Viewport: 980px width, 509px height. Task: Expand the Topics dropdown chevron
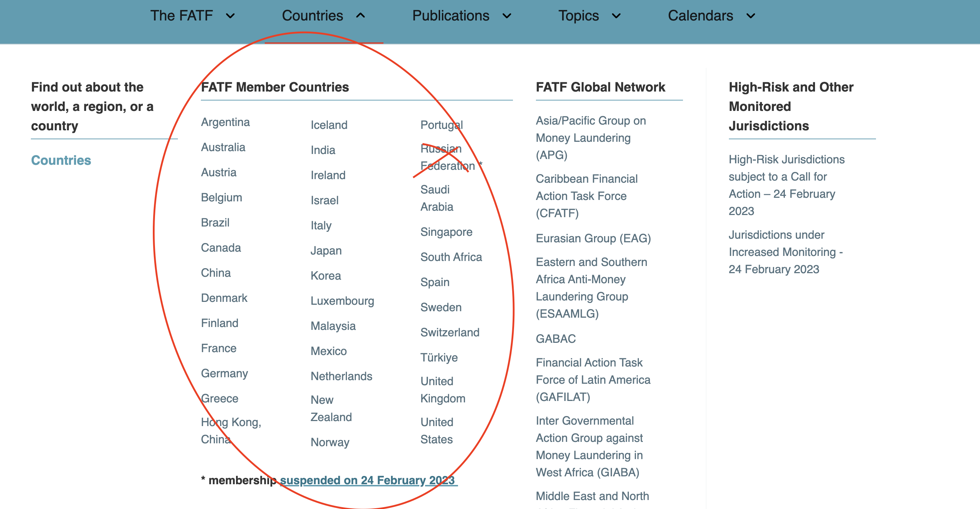[616, 15]
